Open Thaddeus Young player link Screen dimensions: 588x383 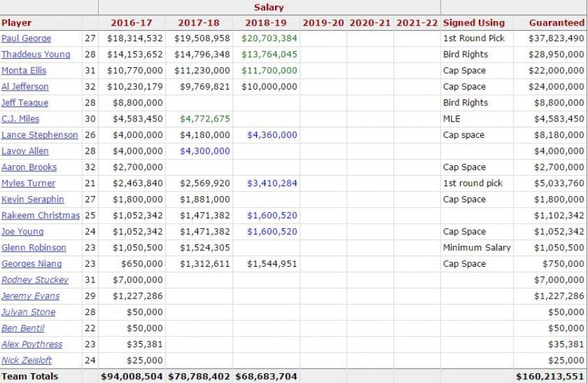pos(36,54)
